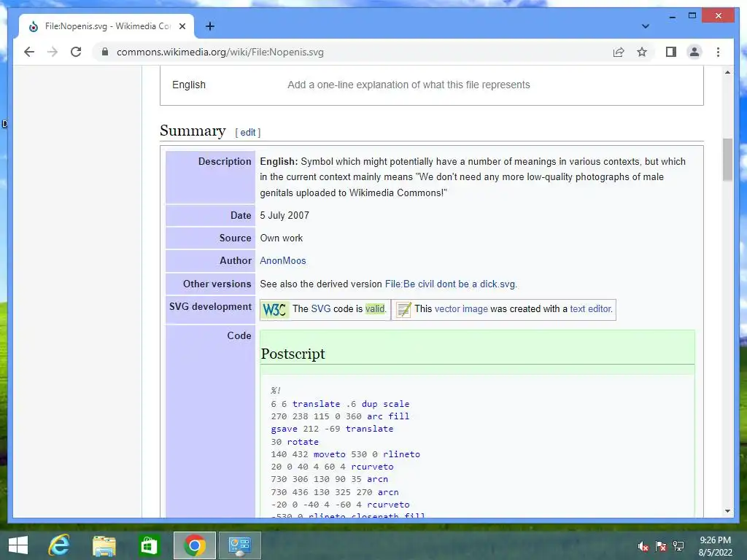The height and width of the screenshot is (560, 747).
Task: Open the Chrome three-dot menu
Action: pos(718,52)
